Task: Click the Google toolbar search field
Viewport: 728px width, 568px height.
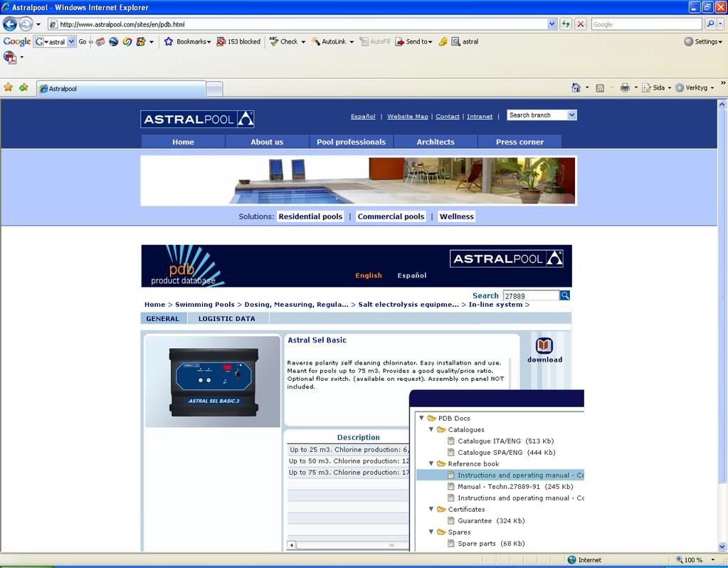Action: tap(56, 41)
